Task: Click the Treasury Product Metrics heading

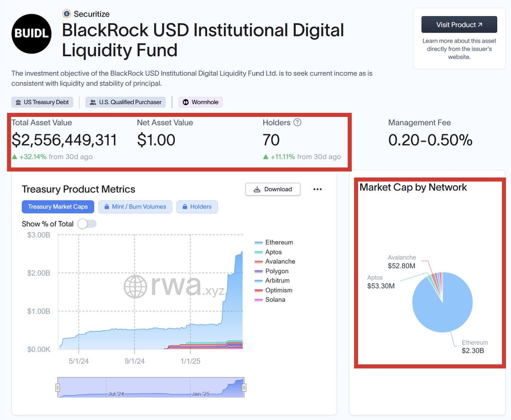Action: click(79, 189)
